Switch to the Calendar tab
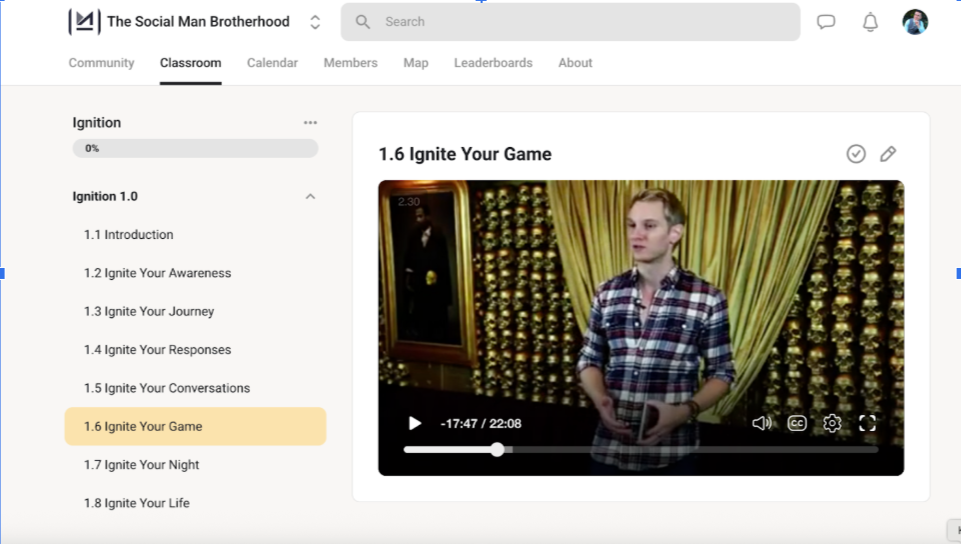This screenshot has width=961, height=544. 272,63
